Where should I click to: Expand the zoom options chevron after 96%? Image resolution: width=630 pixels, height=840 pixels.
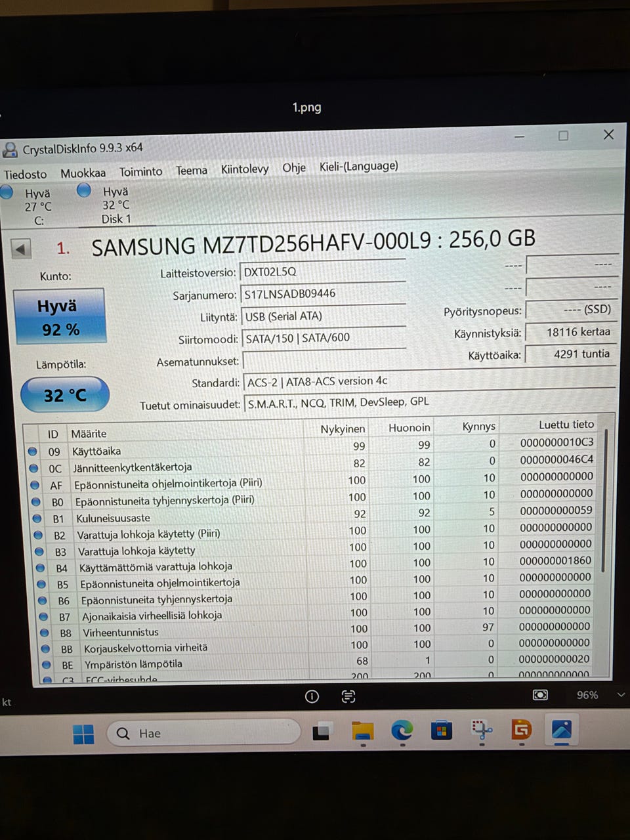[621, 694]
